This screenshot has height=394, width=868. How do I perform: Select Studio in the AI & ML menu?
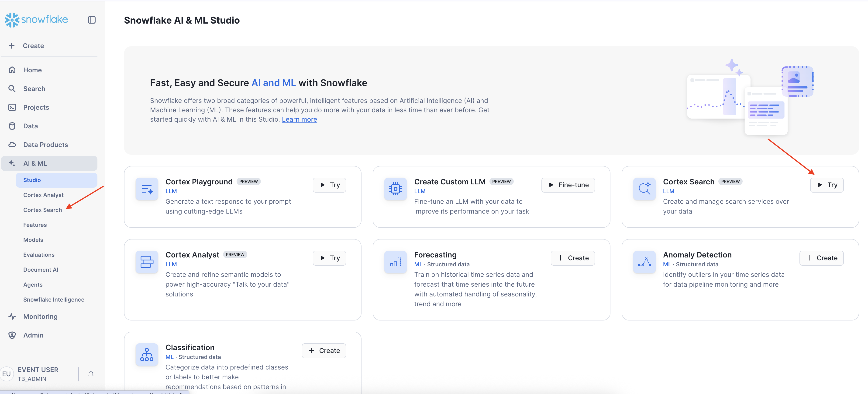[32, 180]
